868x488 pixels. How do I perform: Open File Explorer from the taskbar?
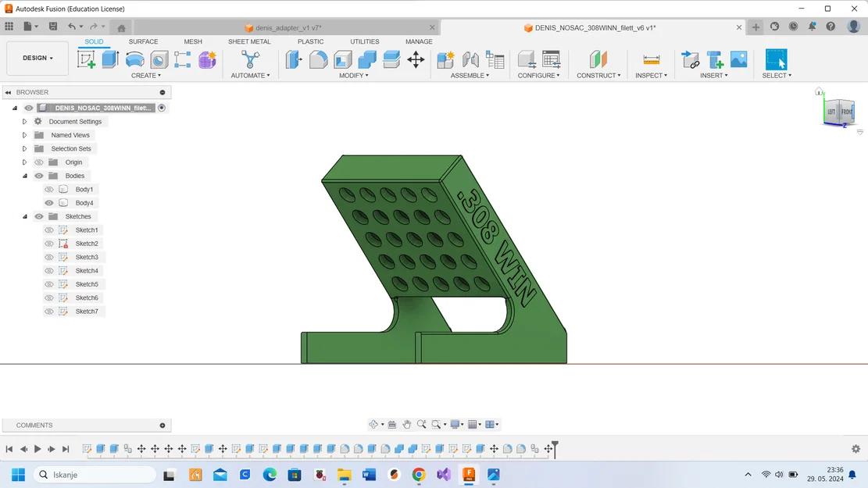tap(344, 475)
